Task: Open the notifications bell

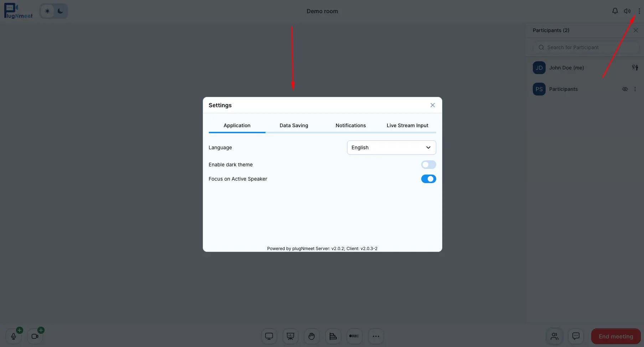Action: coord(615,11)
